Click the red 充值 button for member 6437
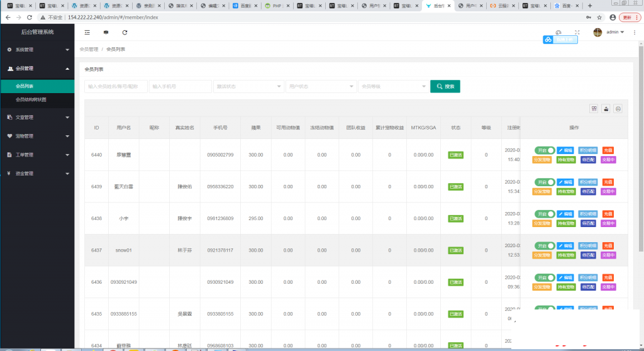 coord(608,245)
